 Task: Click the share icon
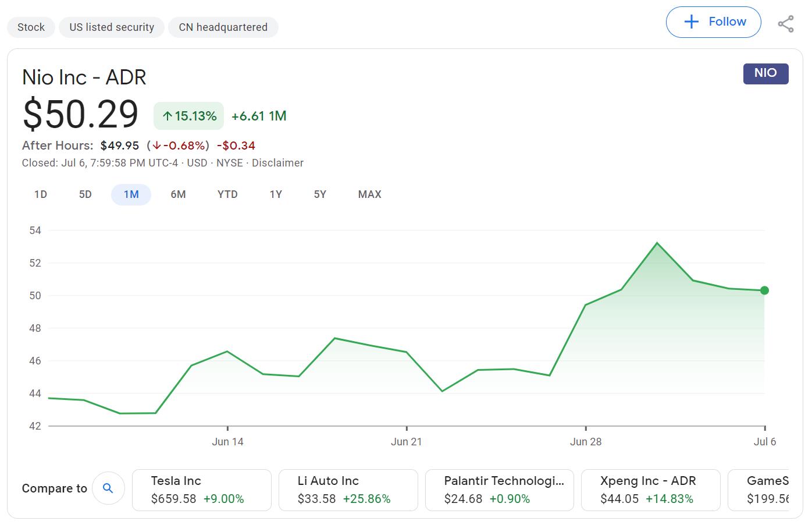pyautogui.click(x=786, y=22)
